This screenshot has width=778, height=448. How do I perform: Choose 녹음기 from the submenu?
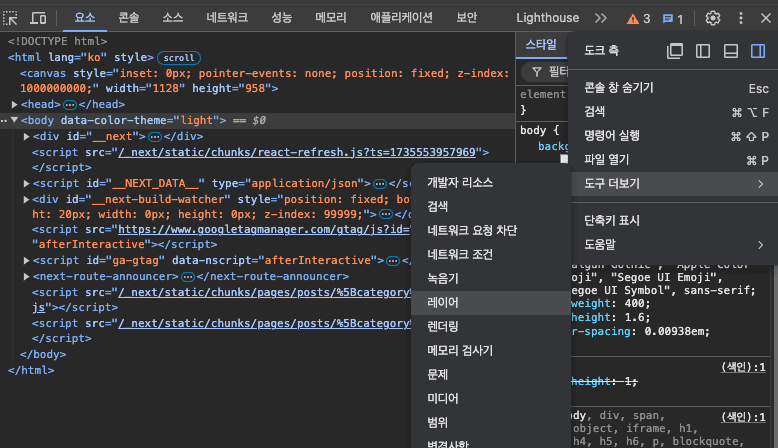(x=491, y=278)
